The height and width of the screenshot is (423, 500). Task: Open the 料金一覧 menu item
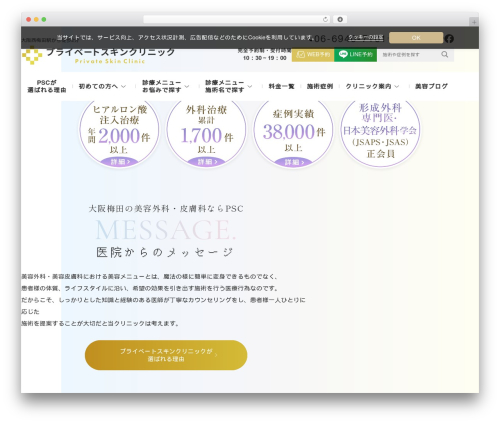281,86
